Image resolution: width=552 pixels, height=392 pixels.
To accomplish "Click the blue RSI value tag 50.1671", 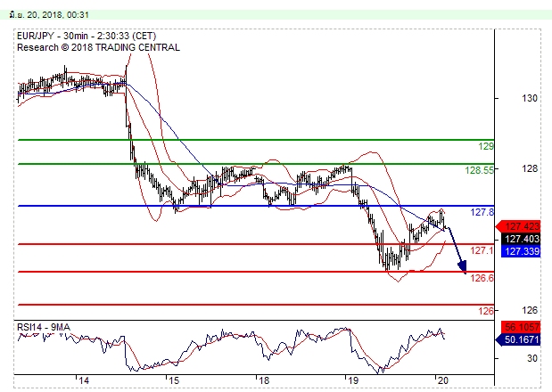I will 518,339.
